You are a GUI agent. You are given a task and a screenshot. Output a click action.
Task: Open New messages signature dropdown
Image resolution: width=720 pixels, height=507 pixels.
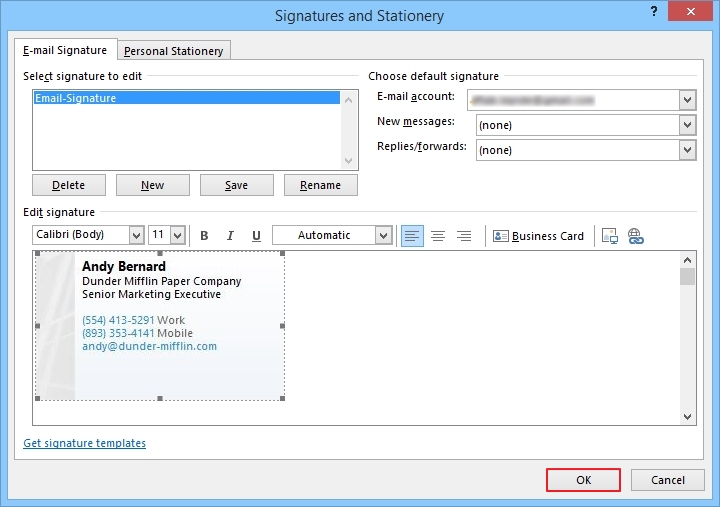pyautogui.click(x=687, y=125)
